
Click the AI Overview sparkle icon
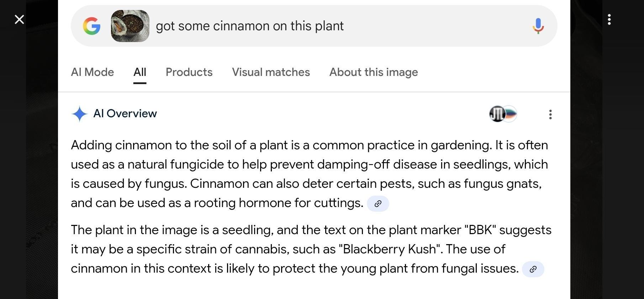[79, 114]
